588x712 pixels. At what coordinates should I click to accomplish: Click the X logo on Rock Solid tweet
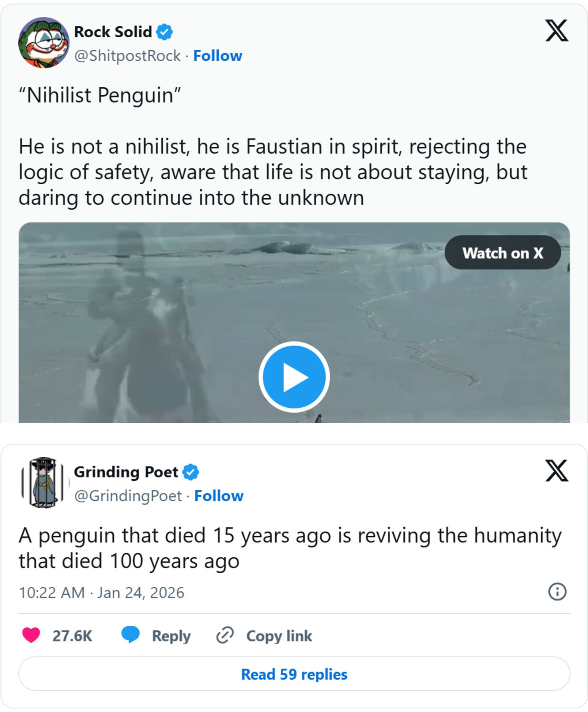coord(556,31)
